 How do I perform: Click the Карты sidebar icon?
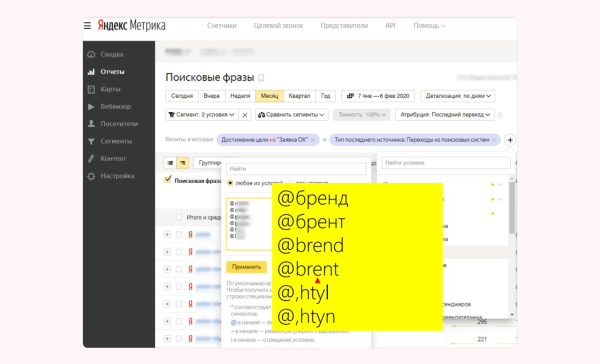[91, 89]
